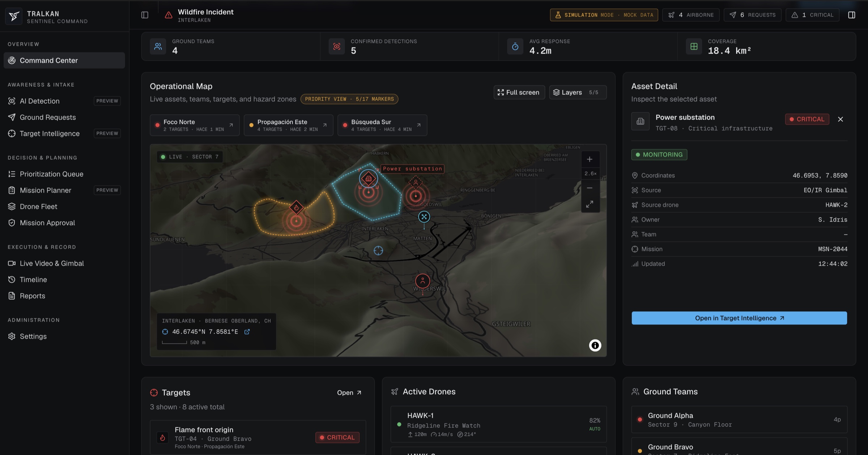Open Propagación Este cluster card

click(288, 125)
